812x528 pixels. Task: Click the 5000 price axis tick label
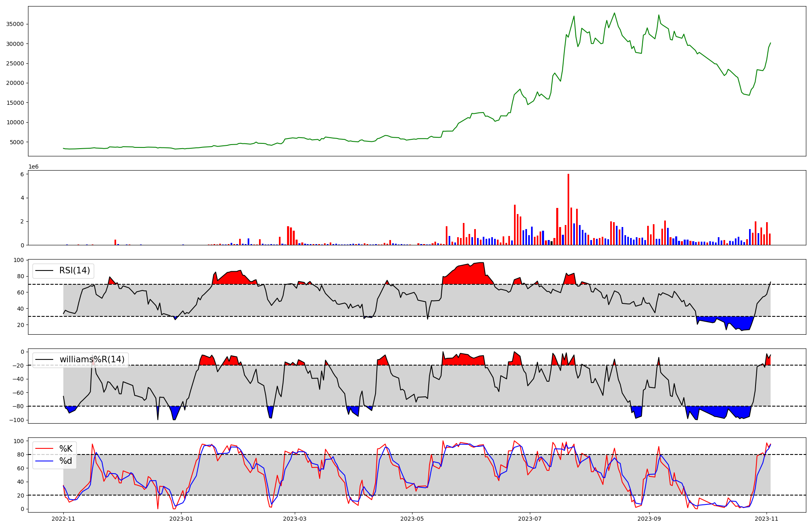click(x=16, y=142)
